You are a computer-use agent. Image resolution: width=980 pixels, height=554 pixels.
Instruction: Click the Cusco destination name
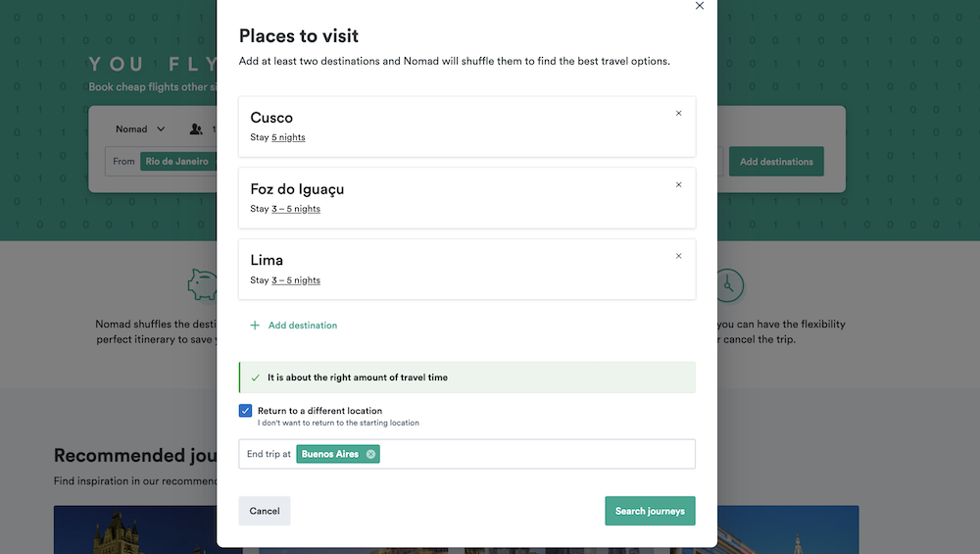(271, 118)
